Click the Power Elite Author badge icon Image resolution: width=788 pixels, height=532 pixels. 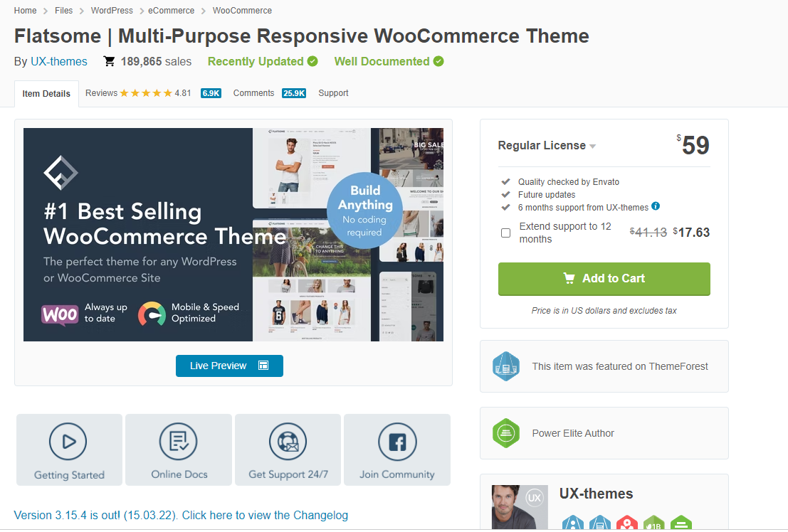[x=506, y=433]
